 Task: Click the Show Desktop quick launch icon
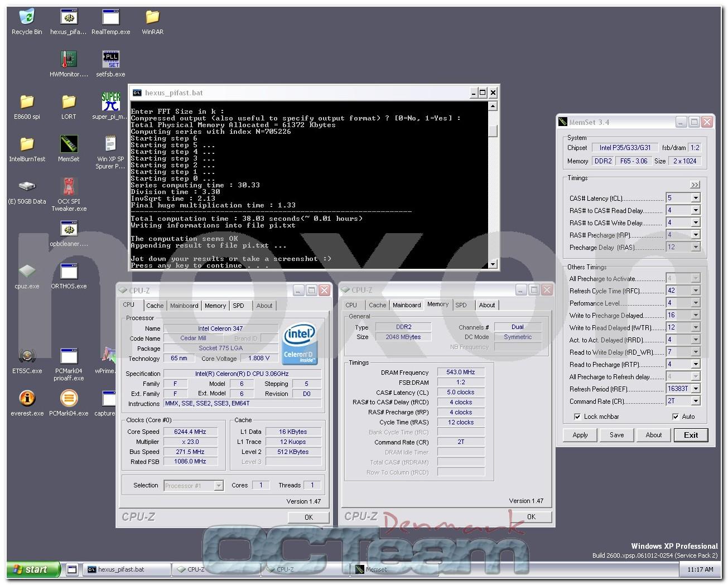pos(72,569)
